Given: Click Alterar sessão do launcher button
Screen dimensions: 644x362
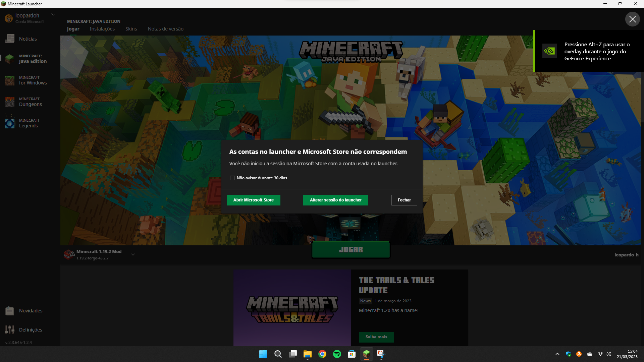Looking at the screenshot, I should tap(335, 200).
